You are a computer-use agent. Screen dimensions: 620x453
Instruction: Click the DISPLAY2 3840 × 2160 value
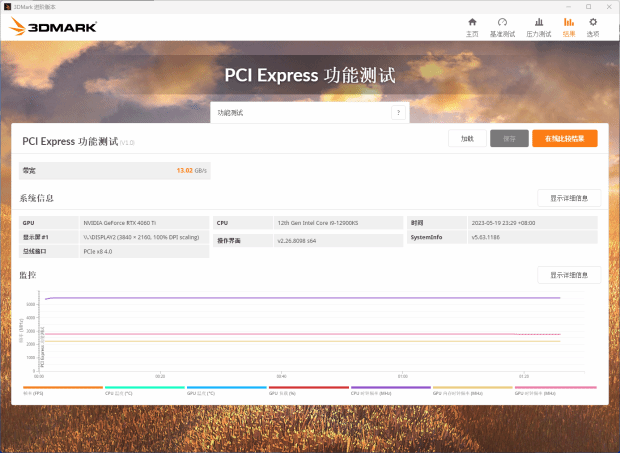(141, 237)
